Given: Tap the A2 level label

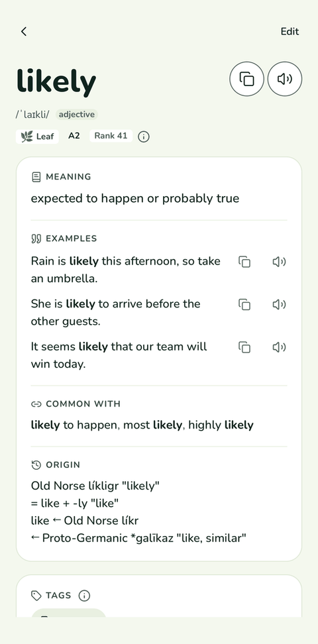Looking at the screenshot, I should (x=74, y=136).
